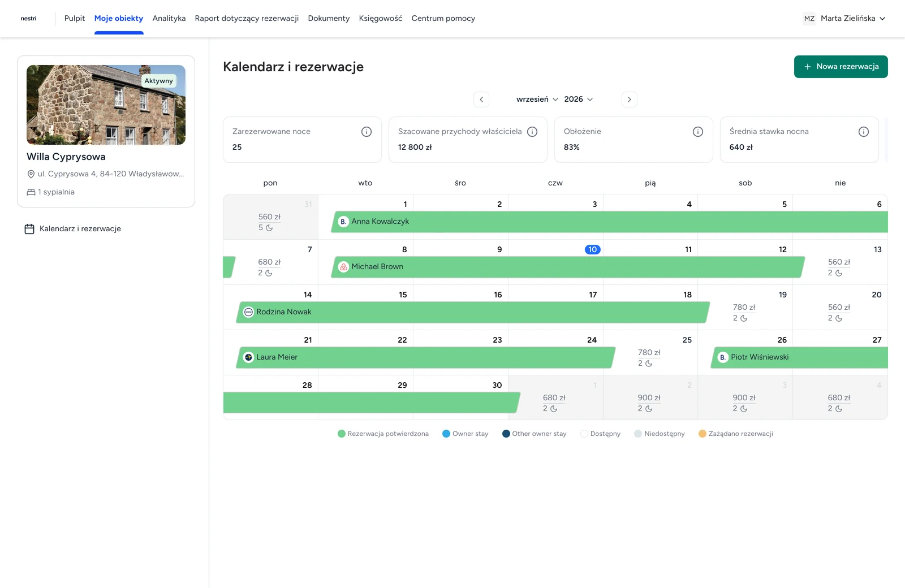
Task: Click the info icon for Średnia stawka nocna
Action: [x=864, y=132]
